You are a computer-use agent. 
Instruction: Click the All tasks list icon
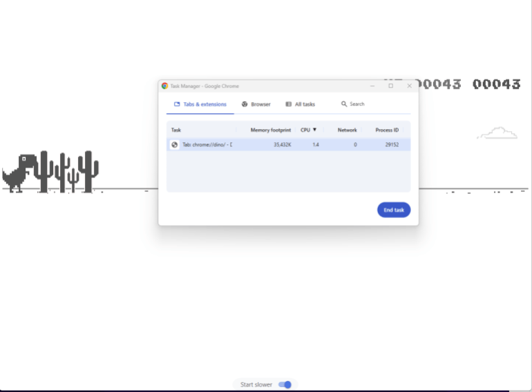(x=288, y=104)
